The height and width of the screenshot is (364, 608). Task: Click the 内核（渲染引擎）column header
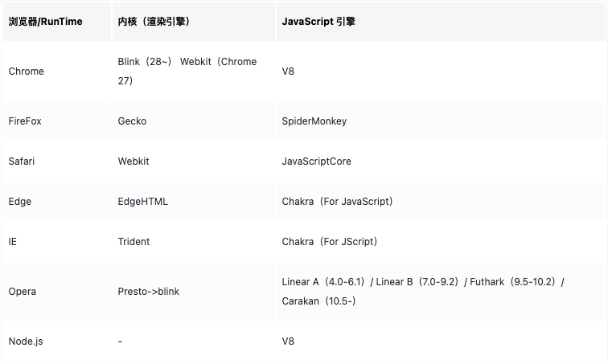point(154,22)
